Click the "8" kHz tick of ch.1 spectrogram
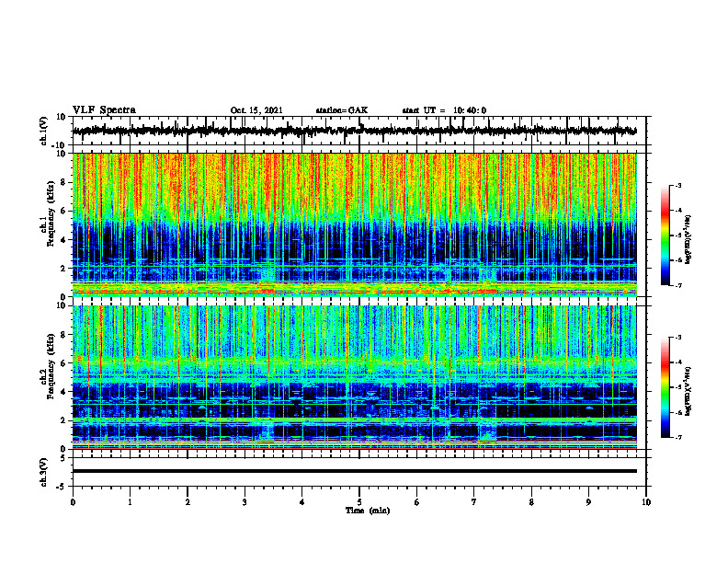728x563 pixels. coord(63,182)
